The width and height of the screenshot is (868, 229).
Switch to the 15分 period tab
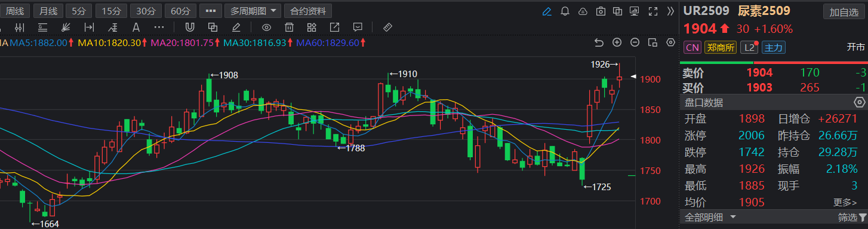110,11
